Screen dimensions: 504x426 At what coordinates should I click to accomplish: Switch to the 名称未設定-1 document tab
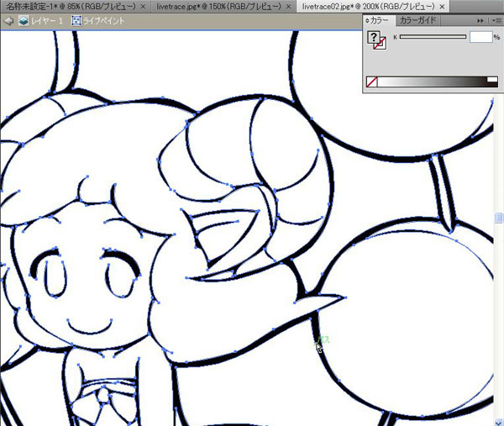coord(67,6)
